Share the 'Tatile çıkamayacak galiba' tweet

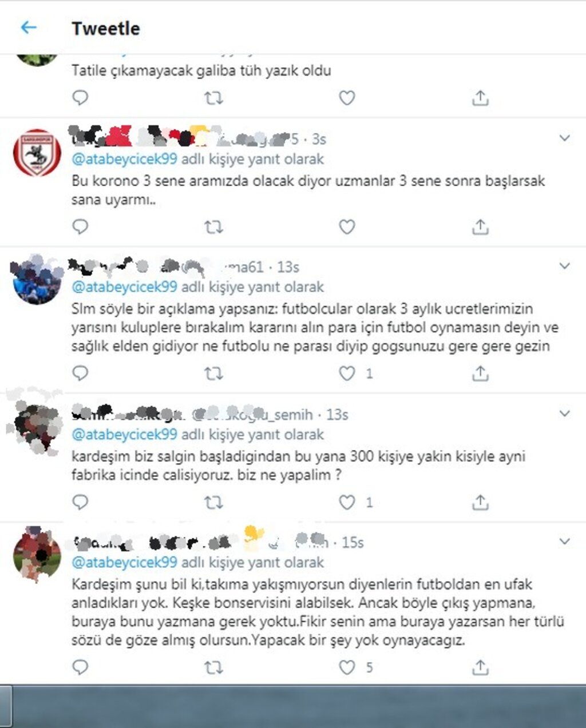click(480, 98)
